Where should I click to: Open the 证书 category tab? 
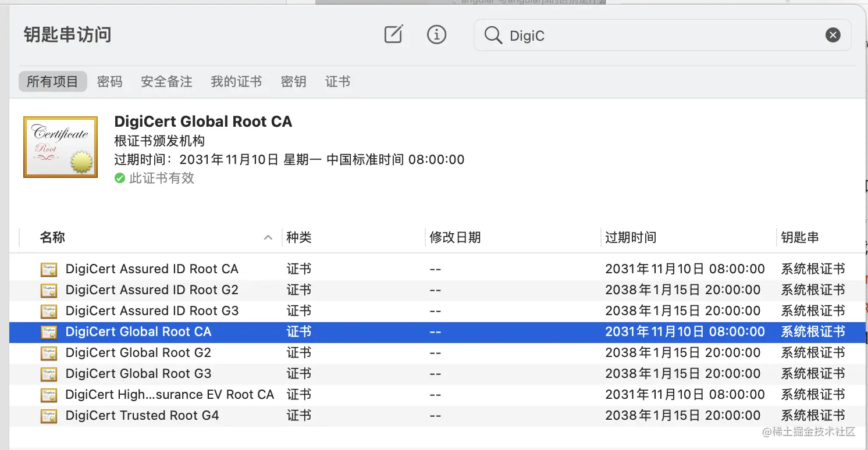click(x=337, y=81)
